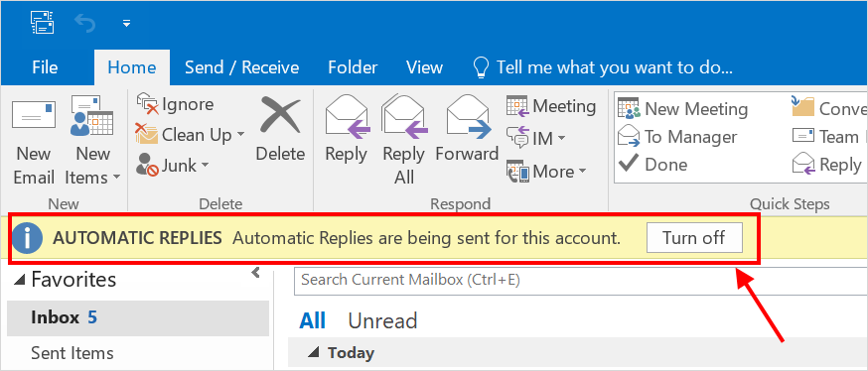Ignore the selected conversation

tap(175, 104)
